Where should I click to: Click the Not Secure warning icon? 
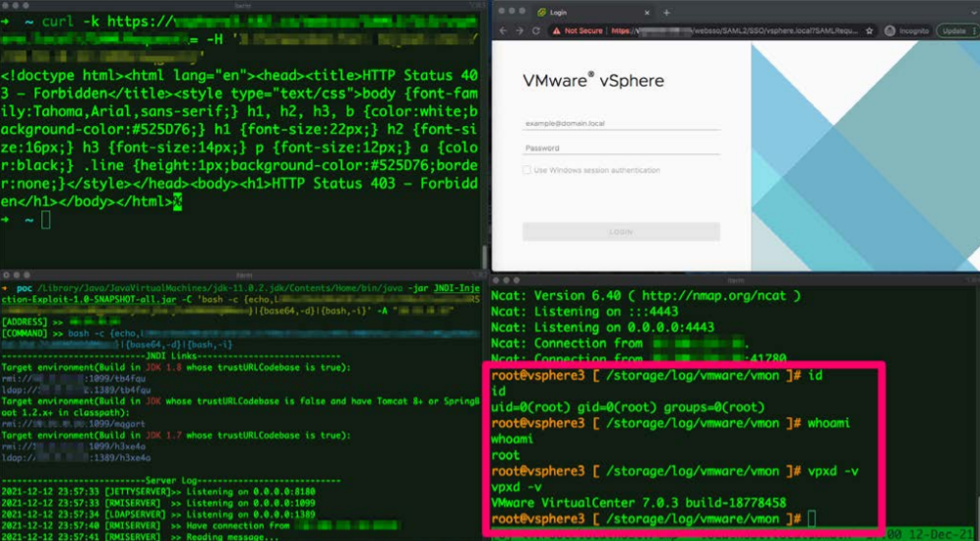(x=556, y=30)
